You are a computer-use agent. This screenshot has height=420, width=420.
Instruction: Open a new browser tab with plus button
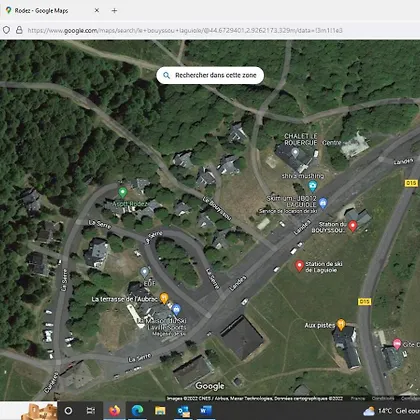click(114, 11)
